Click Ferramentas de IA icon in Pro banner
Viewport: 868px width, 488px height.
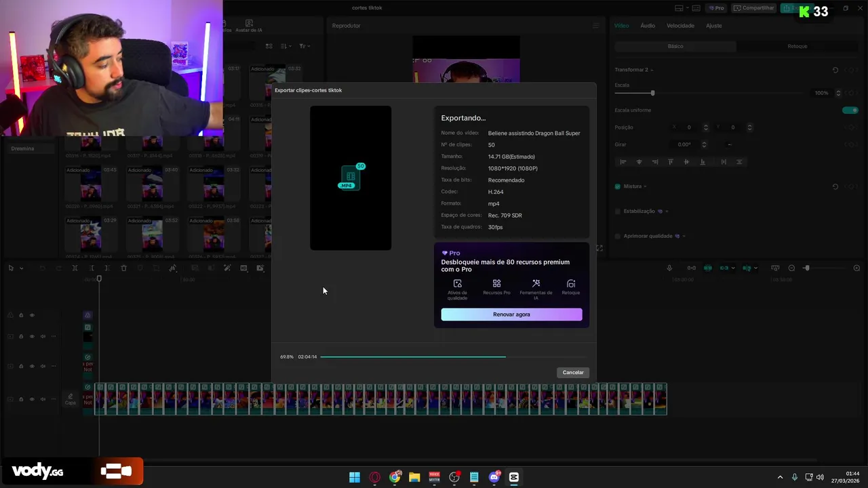coord(536,283)
